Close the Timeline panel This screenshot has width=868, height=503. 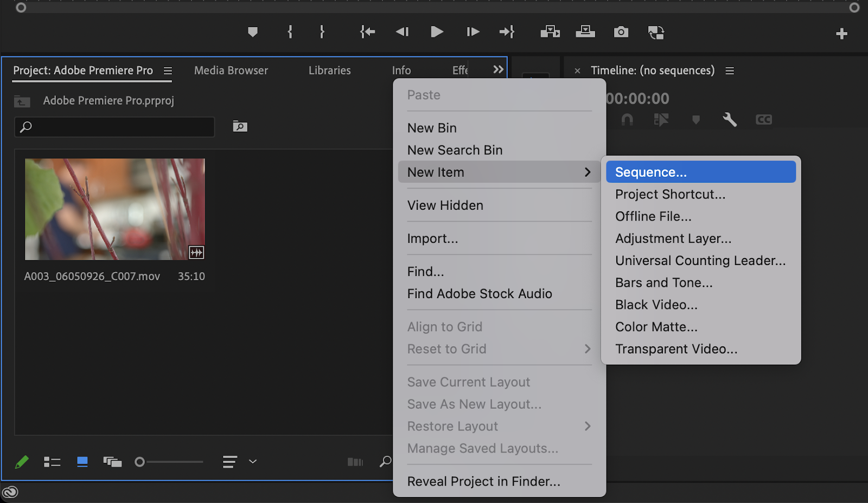click(577, 71)
